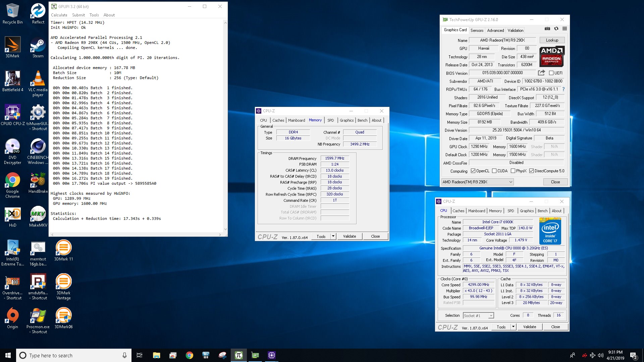Launch Reflect from the desktop
The height and width of the screenshot is (362, 644).
click(38, 14)
